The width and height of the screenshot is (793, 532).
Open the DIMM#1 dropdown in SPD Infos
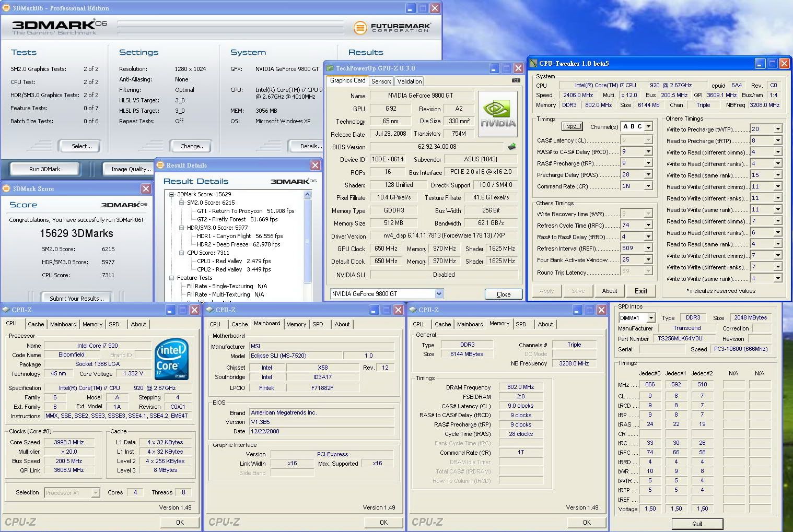click(651, 318)
